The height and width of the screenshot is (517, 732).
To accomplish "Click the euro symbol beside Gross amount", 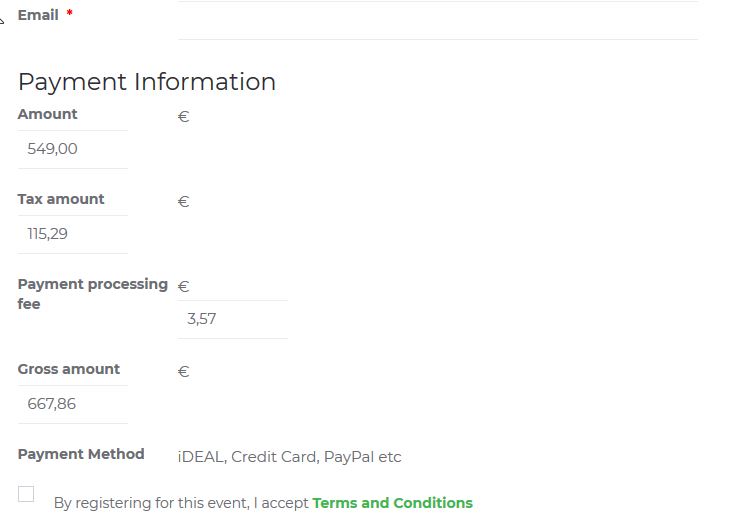I will click(183, 372).
